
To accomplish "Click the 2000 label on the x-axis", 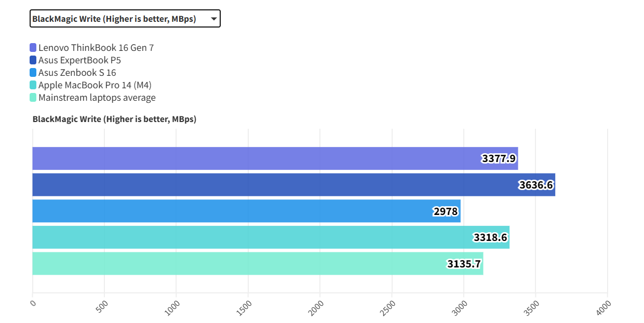I will point(317,306).
